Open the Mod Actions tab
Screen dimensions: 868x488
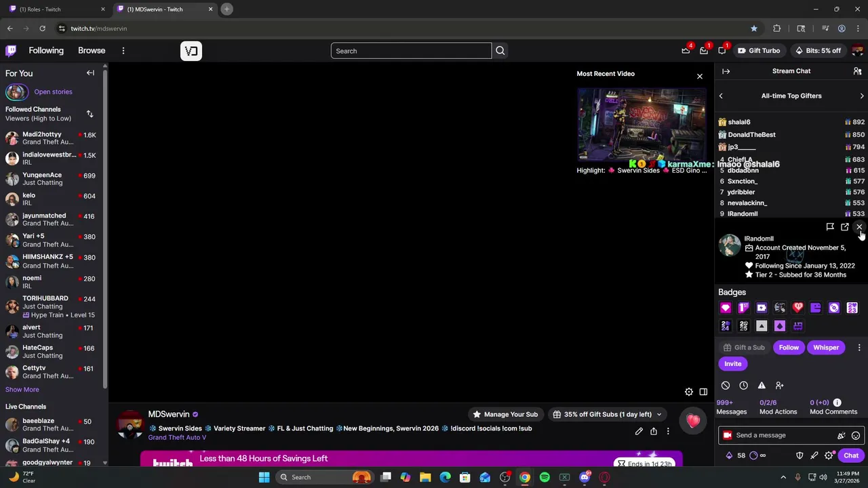click(778, 407)
